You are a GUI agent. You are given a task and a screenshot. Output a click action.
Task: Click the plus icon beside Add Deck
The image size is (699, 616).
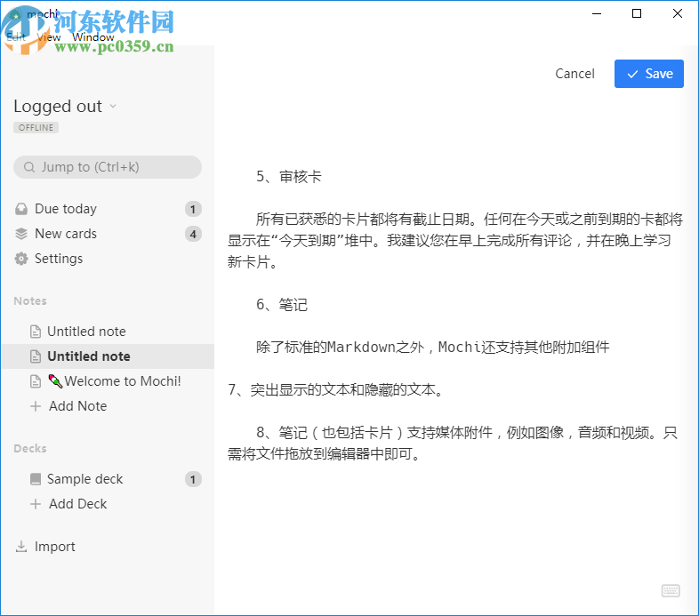pos(36,504)
